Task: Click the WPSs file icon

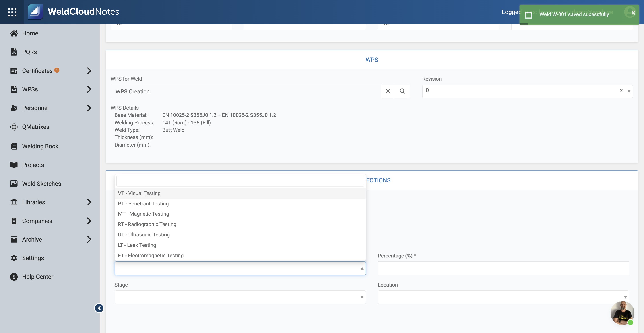Action: [x=14, y=89]
